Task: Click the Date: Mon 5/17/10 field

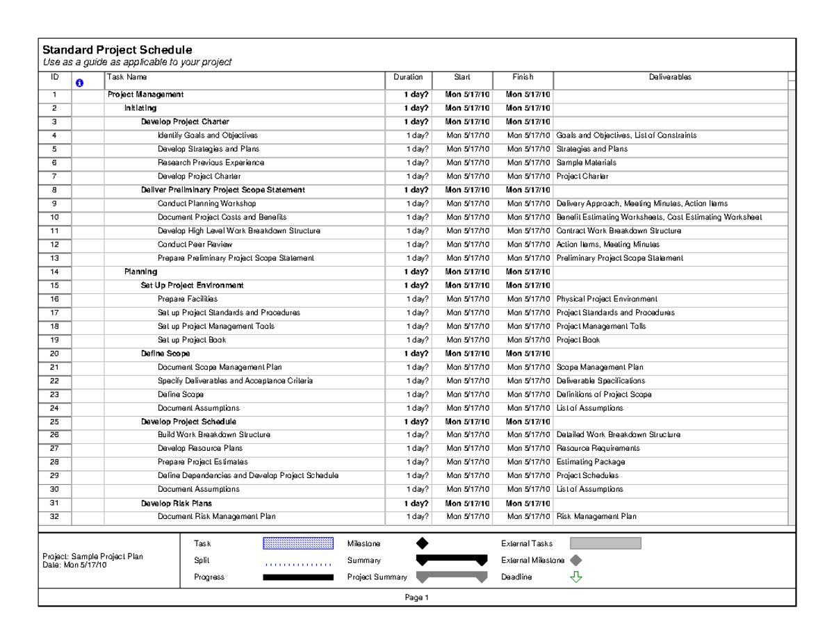Action: pyautogui.click(x=74, y=563)
